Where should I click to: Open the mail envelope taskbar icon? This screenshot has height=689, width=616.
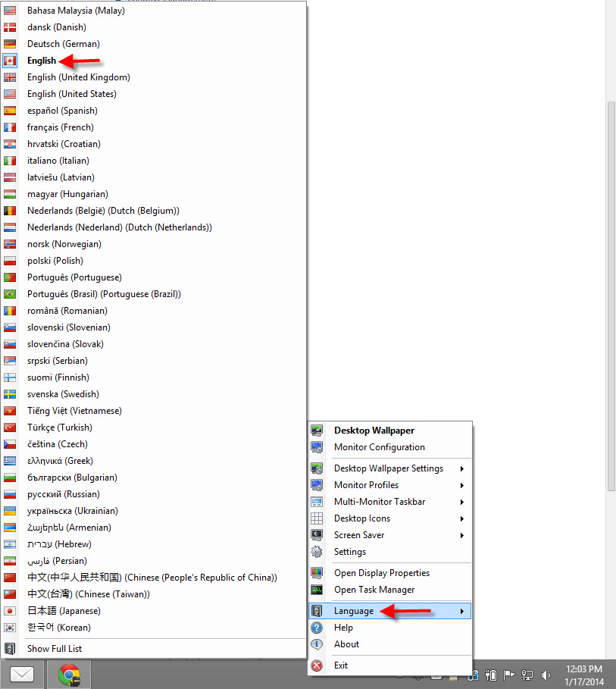click(22, 674)
